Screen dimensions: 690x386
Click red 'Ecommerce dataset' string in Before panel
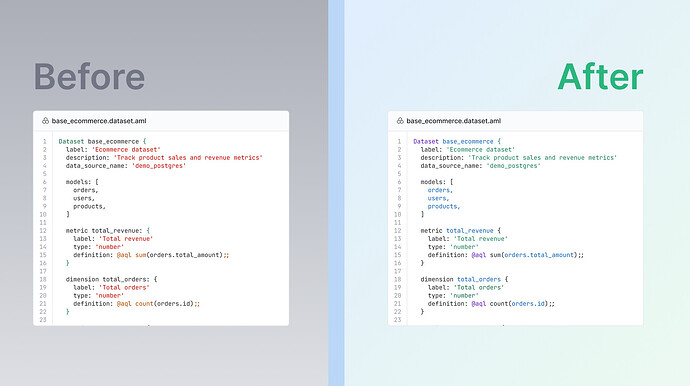click(x=126, y=150)
